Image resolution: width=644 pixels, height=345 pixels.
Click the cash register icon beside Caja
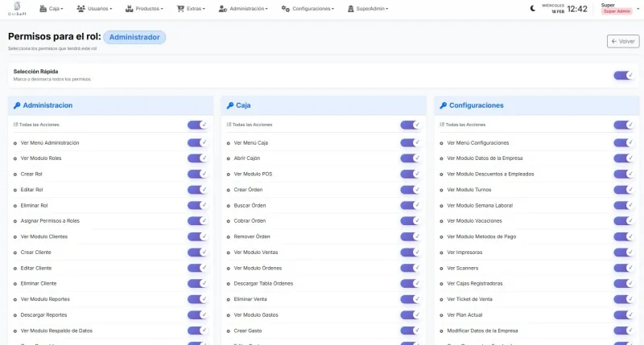pos(43,9)
